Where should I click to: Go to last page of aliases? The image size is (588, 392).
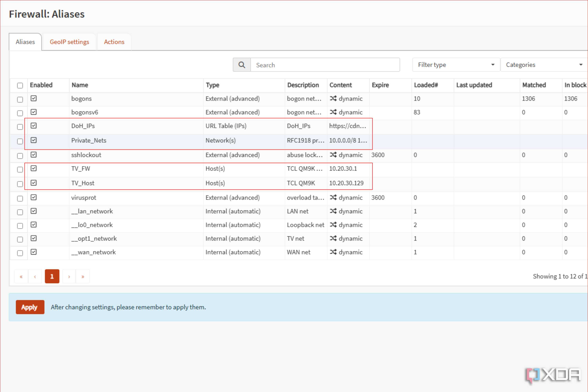pyautogui.click(x=83, y=276)
